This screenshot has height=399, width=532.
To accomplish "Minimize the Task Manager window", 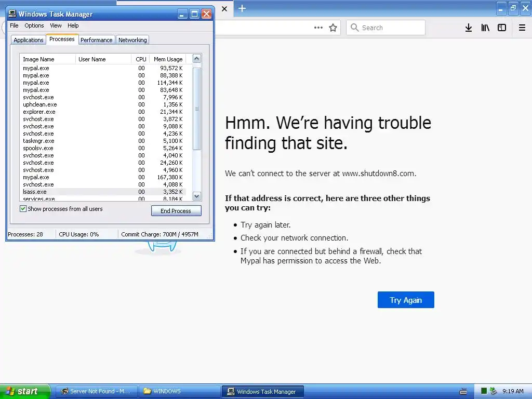I will 182,14.
